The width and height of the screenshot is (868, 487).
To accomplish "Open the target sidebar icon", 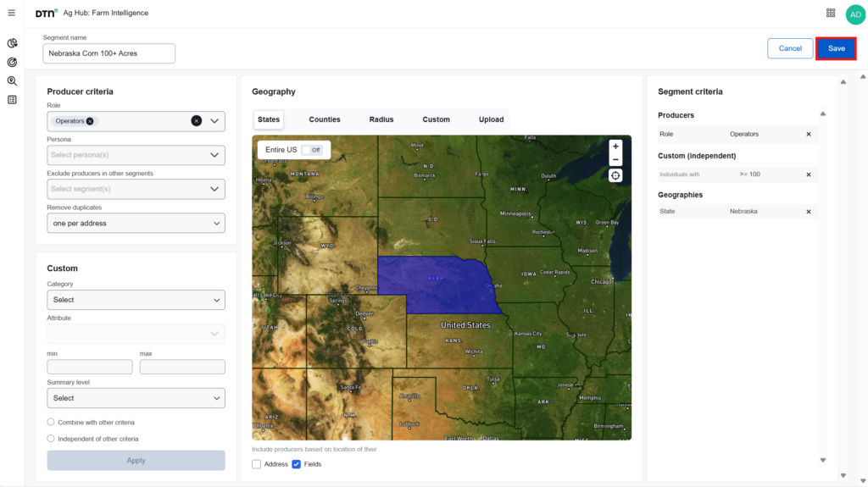I will pos(12,62).
